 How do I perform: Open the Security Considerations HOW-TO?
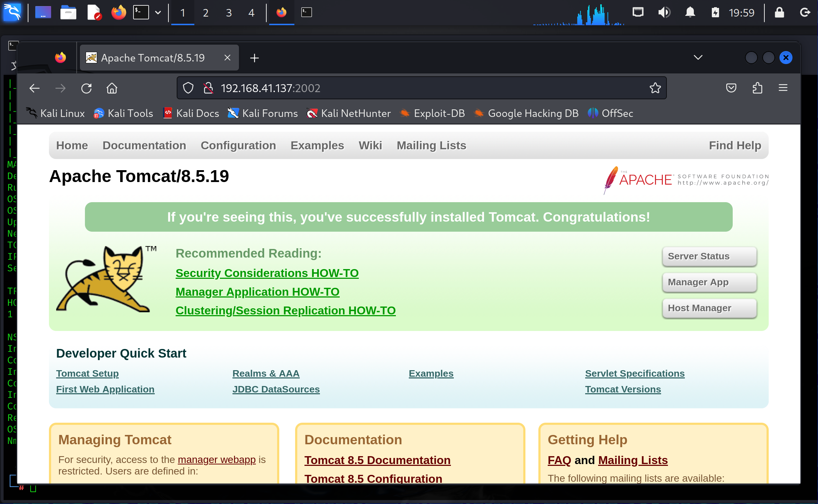coord(267,273)
